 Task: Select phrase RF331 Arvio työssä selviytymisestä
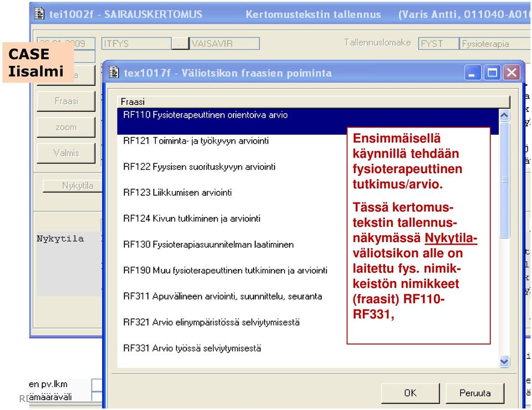pos(192,348)
